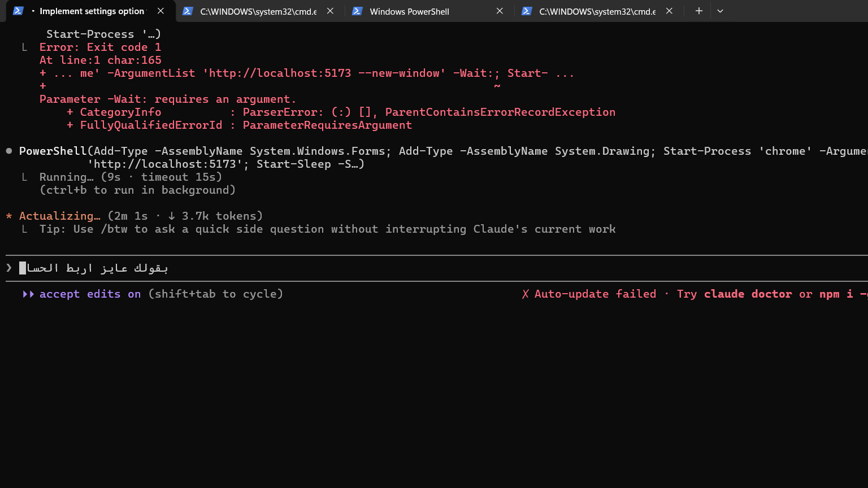
Task: Click the terminal icon on the last tab
Action: pyautogui.click(x=527, y=11)
